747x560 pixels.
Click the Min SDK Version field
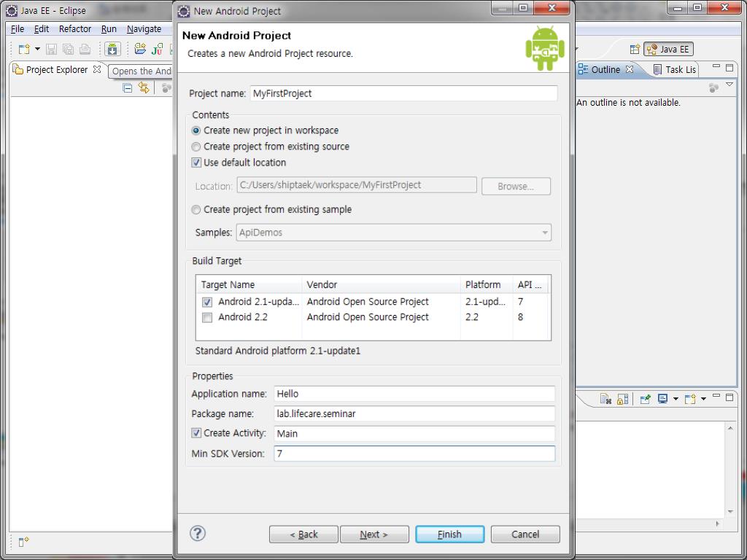pyautogui.click(x=414, y=454)
